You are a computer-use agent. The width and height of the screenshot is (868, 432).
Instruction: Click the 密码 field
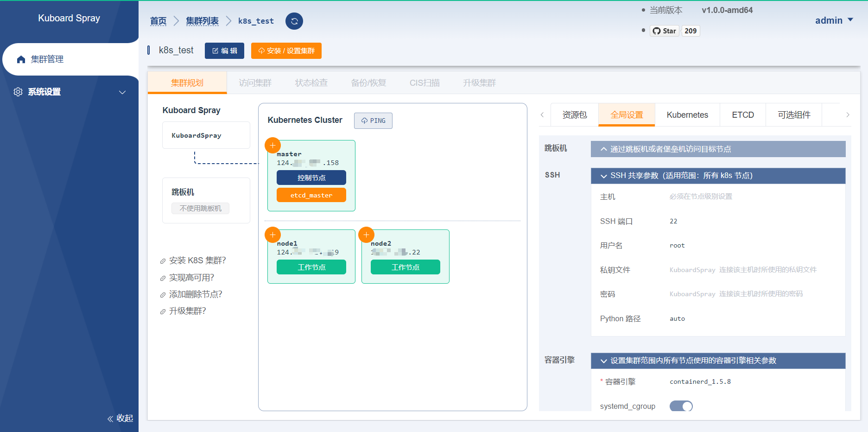(736, 294)
